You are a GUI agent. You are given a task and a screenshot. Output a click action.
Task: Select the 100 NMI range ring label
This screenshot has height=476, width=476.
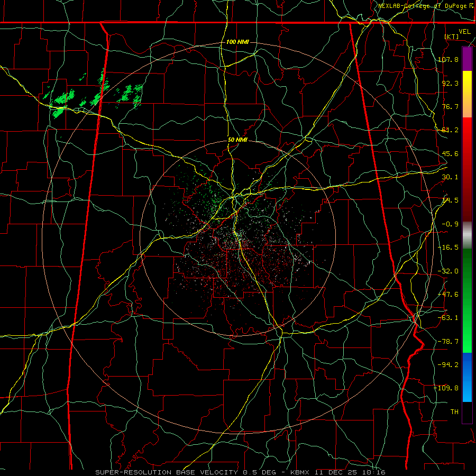pyautogui.click(x=237, y=42)
